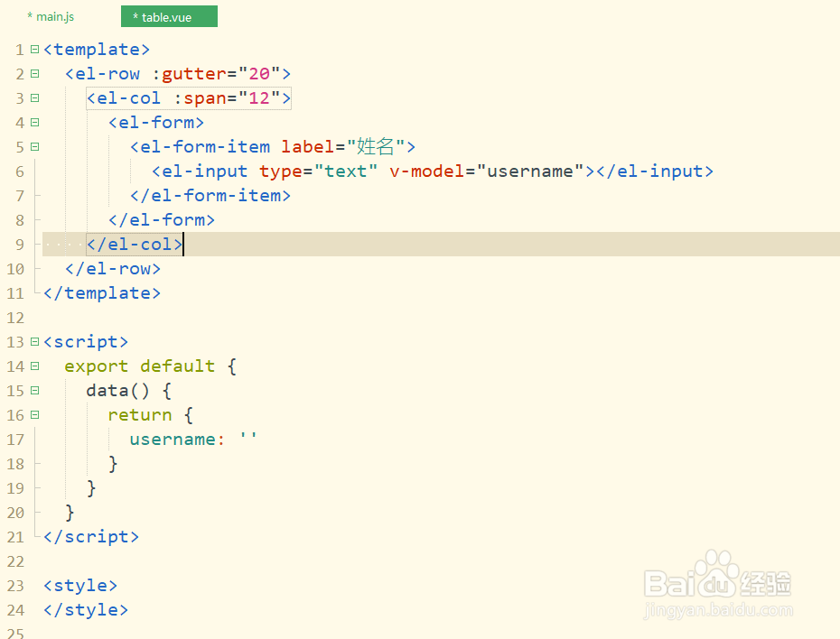Click the highlighted </el-col> closing tag
840x639 pixels.
pyautogui.click(x=135, y=245)
